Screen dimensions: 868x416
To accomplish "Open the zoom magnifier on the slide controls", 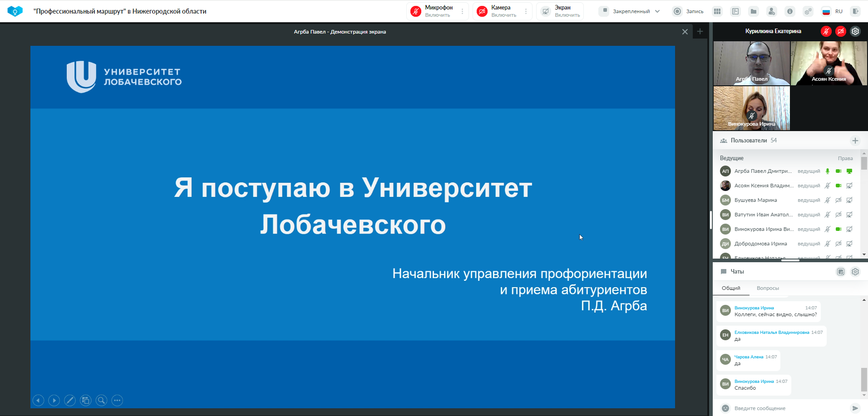I will coord(102,400).
